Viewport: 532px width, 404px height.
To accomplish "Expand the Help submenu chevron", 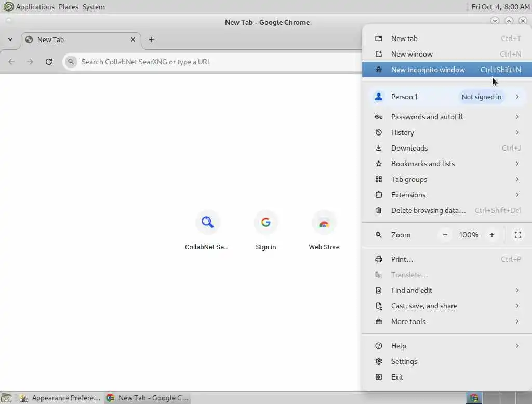I will tap(517, 346).
